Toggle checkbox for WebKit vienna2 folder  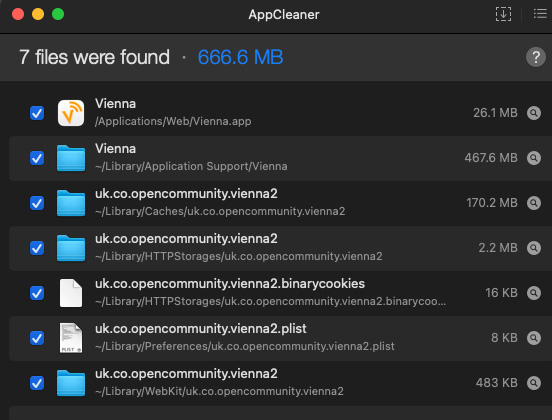pyautogui.click(x=37, y=383)
